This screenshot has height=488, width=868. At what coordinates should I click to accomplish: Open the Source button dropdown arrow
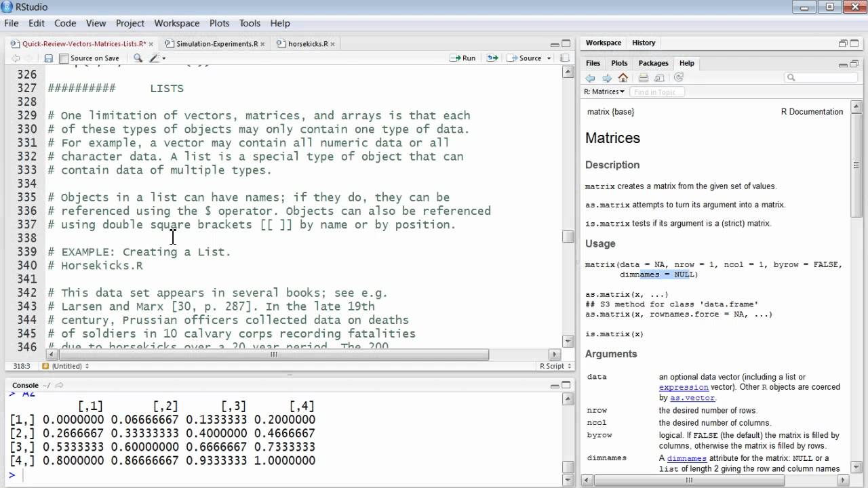coord(549,58)
